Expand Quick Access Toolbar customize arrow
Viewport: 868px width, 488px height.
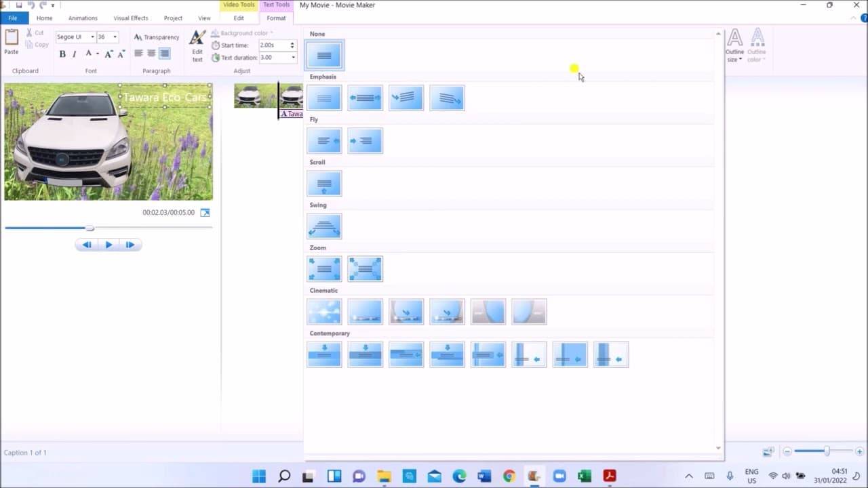pos(52,5)
